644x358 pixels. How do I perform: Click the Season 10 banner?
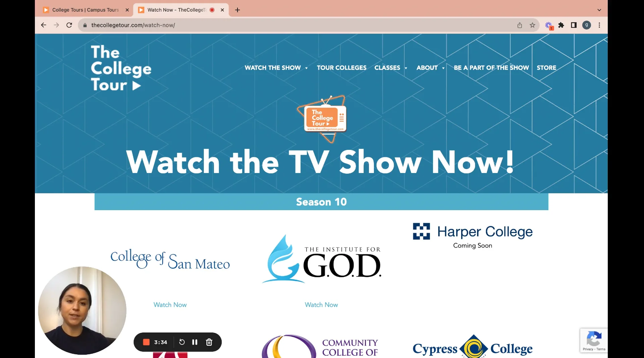coord(321,202)
